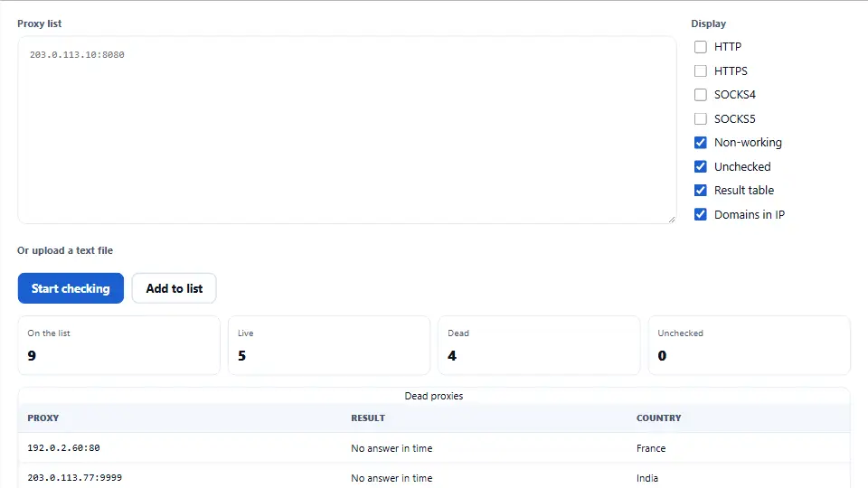Select the Dead proxies counter card
This screenshot has height=488, width=868.
pos(539,345)
